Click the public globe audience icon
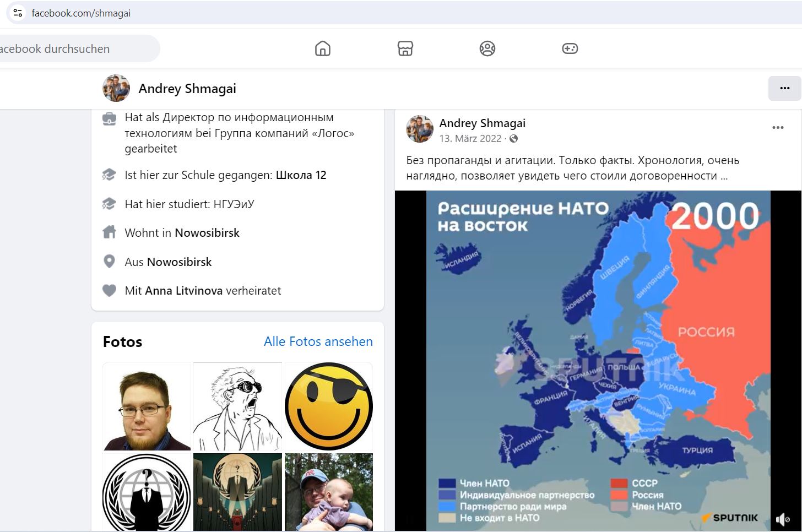This screenshot has height=532, width=802. (513, 139)
